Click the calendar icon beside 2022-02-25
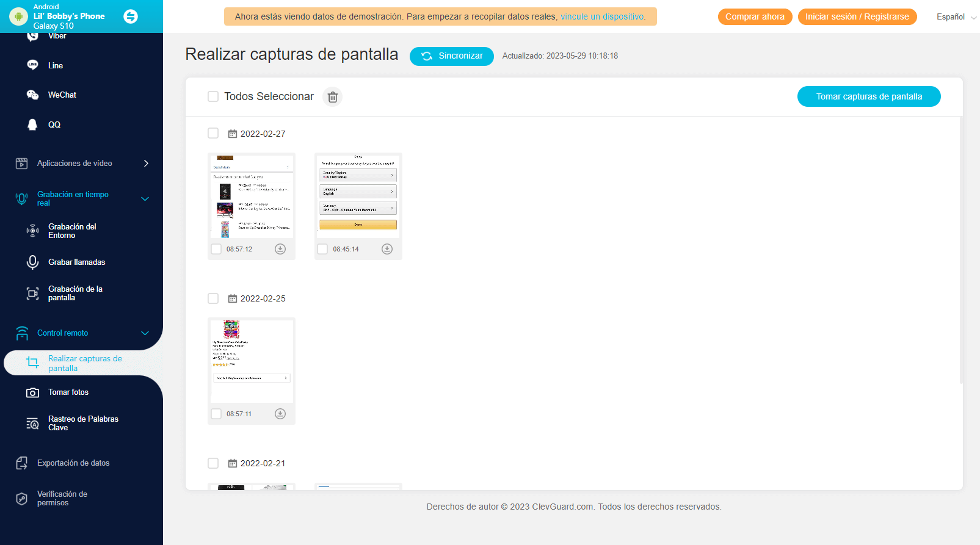This screenshot has width=980, height=545. pos(233,298)
